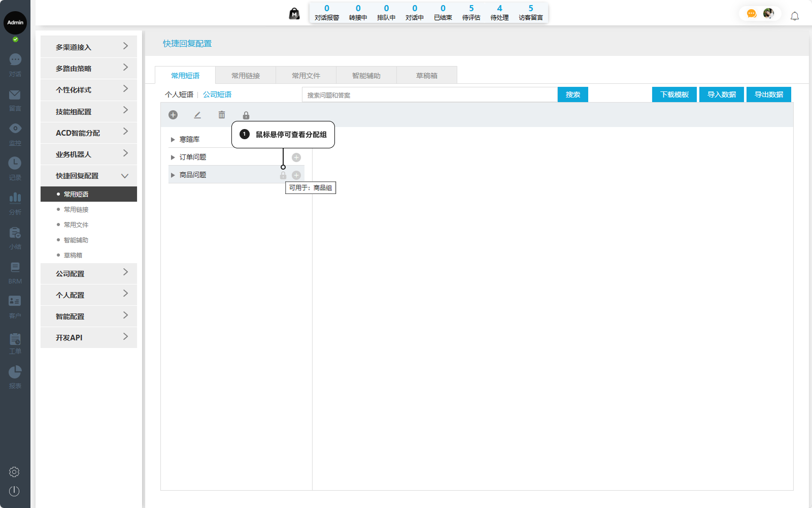Click the add category plus icon in toolbar

173,115
